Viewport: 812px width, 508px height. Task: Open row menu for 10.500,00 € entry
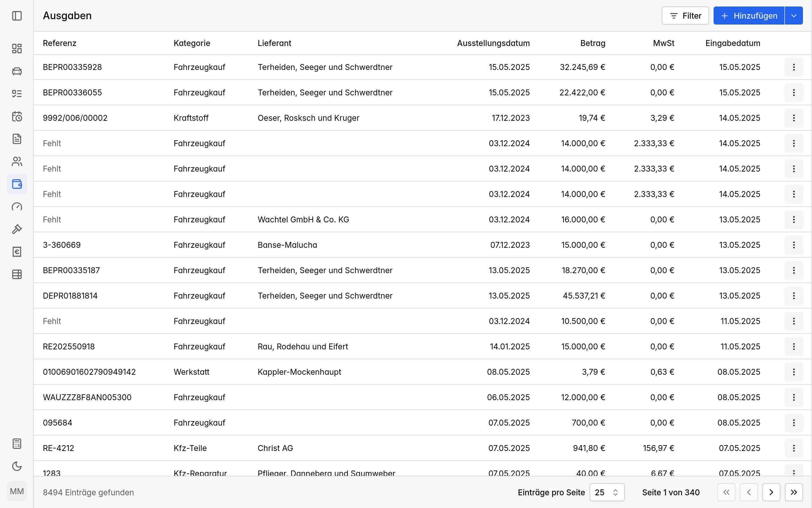coord(794,321)
